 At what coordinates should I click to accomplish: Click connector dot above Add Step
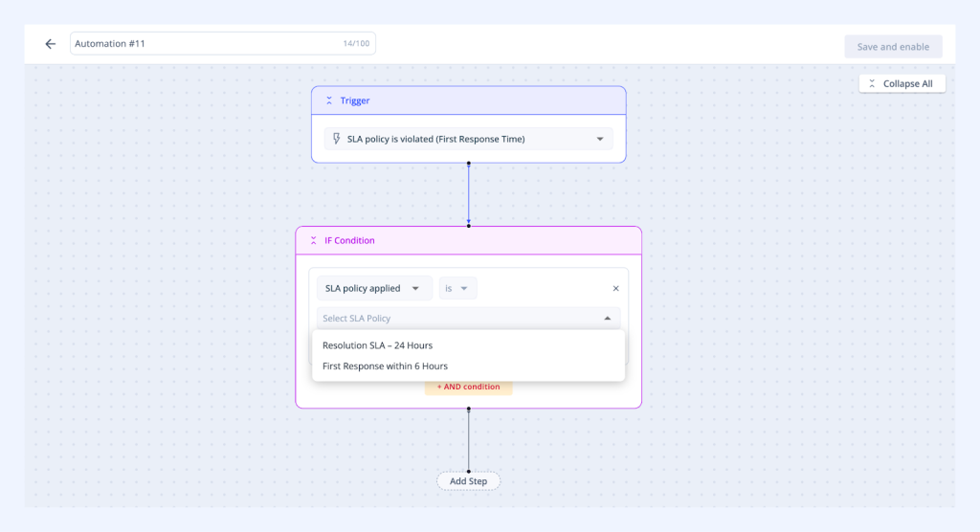(x=468, y=471)
